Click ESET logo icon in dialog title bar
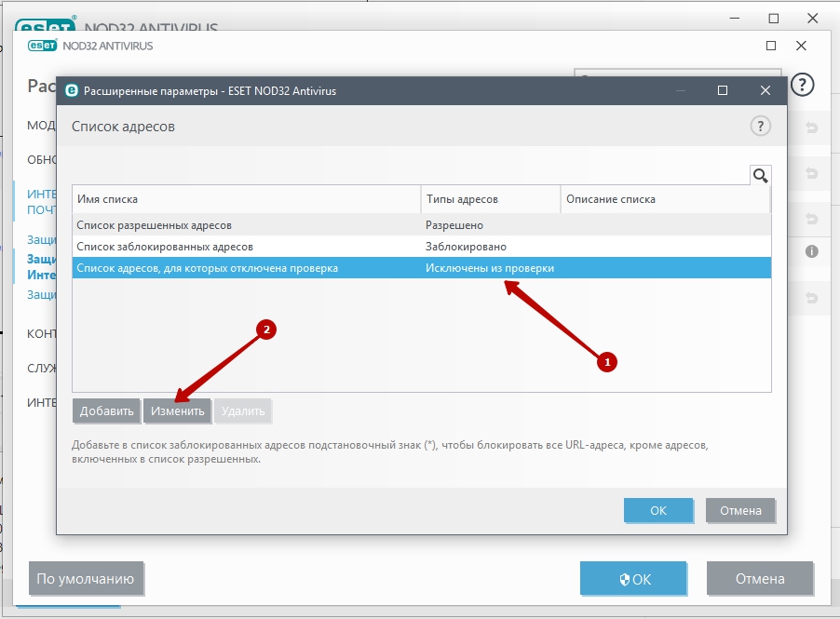 71,91
